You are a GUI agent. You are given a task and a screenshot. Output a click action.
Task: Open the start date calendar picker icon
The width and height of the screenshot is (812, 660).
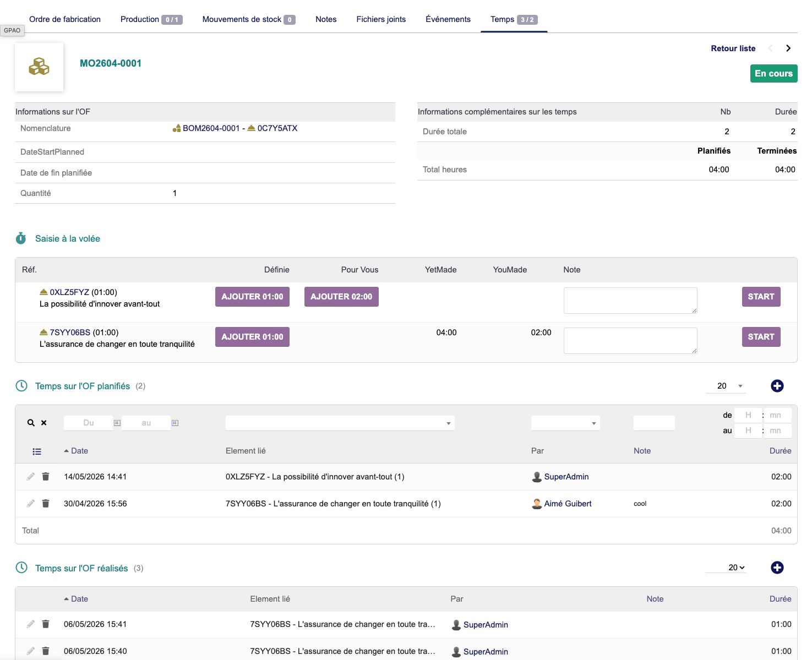tap(117, 423)
